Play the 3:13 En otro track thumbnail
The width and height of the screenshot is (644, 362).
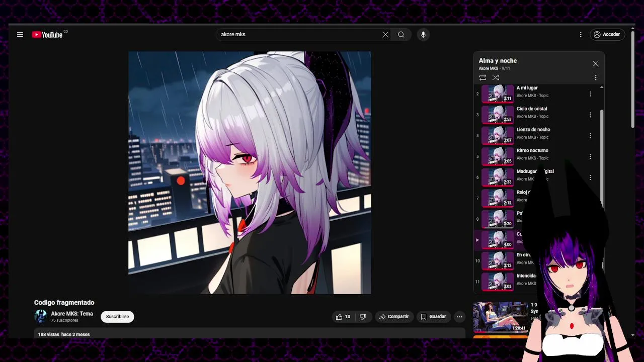(x=498, y=261)
